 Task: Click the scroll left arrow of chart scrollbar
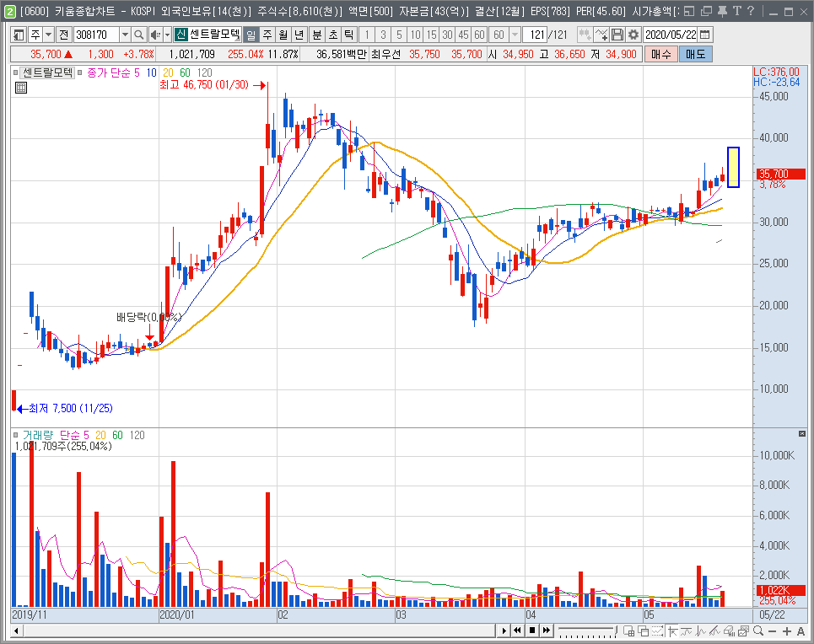(x=17, y=631)
